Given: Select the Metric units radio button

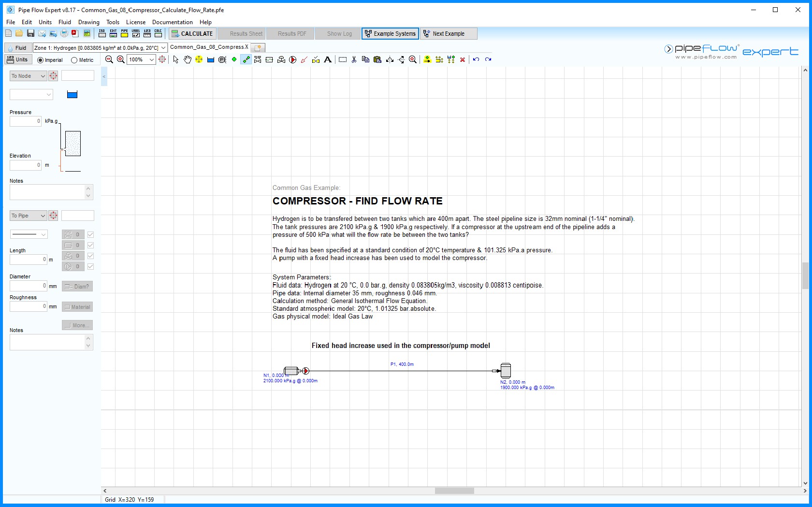Looking at the screenshot, I should 74,60.
